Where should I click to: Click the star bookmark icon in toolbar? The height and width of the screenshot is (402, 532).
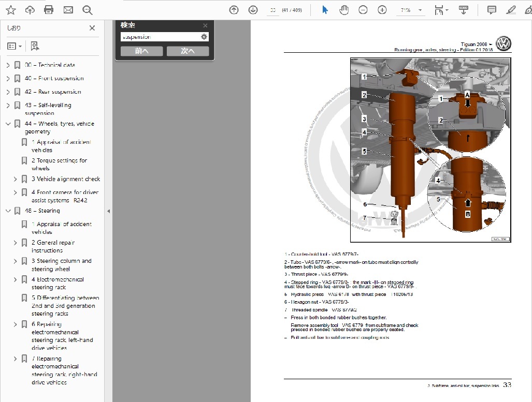pos(11,10)
